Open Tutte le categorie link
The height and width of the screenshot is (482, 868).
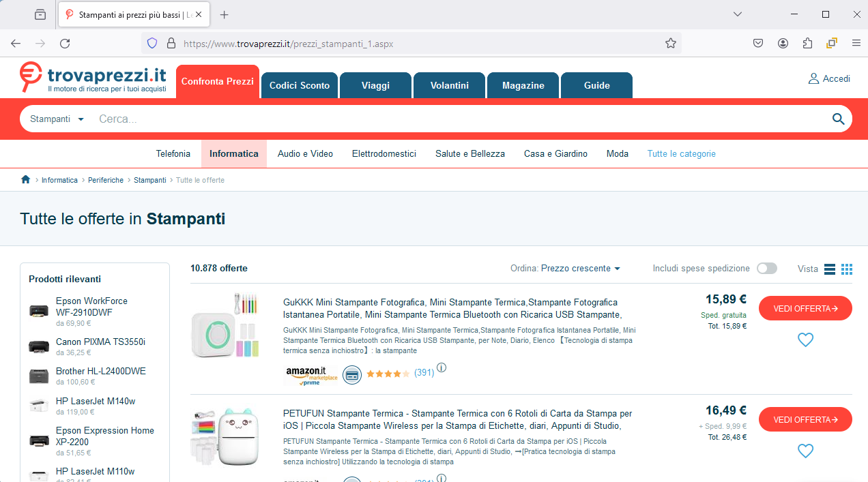[682, 154]
